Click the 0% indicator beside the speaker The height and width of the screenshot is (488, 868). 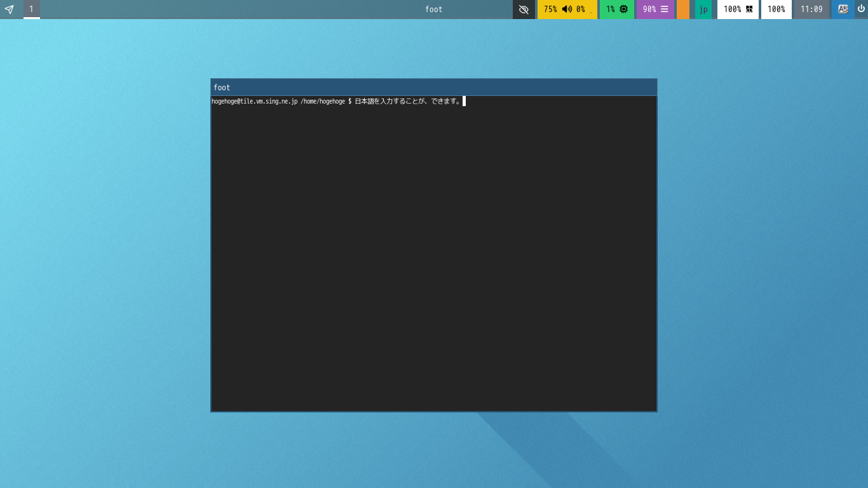pos(581,10)
